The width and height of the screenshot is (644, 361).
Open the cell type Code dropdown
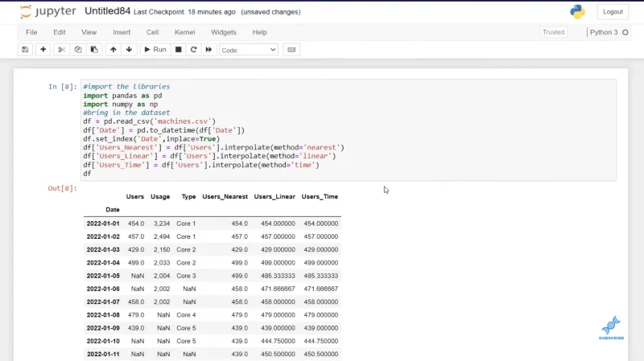point(249,50)
